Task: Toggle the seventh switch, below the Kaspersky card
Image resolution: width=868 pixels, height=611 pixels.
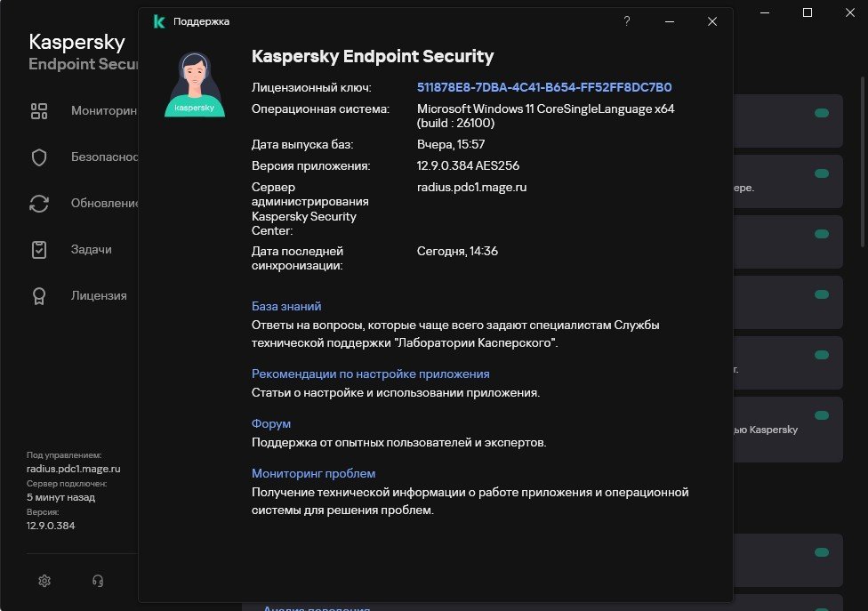Action: tap(822, 552)
